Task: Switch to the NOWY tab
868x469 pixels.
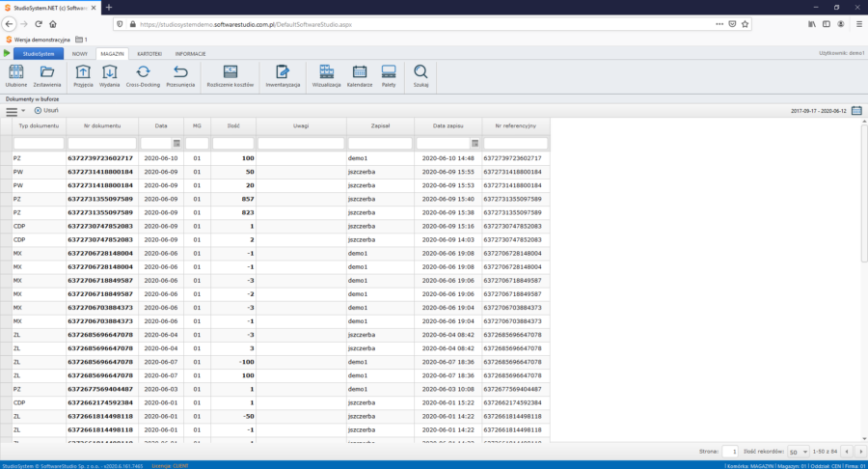Action: click(x=80, y=54)
